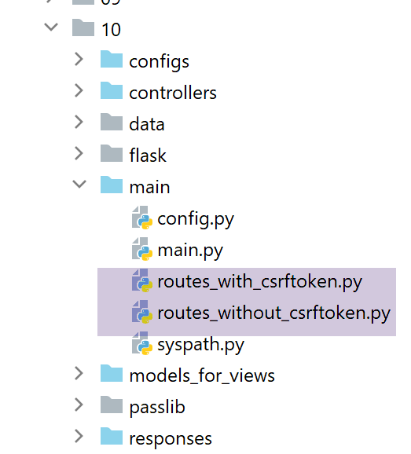Click the main.py Python file icon

(142, 249)
